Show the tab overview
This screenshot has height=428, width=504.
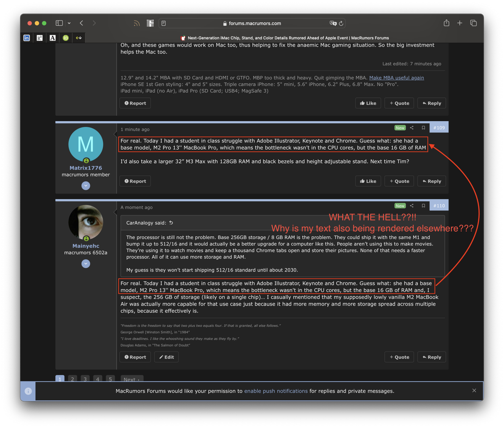coord(473,23)
